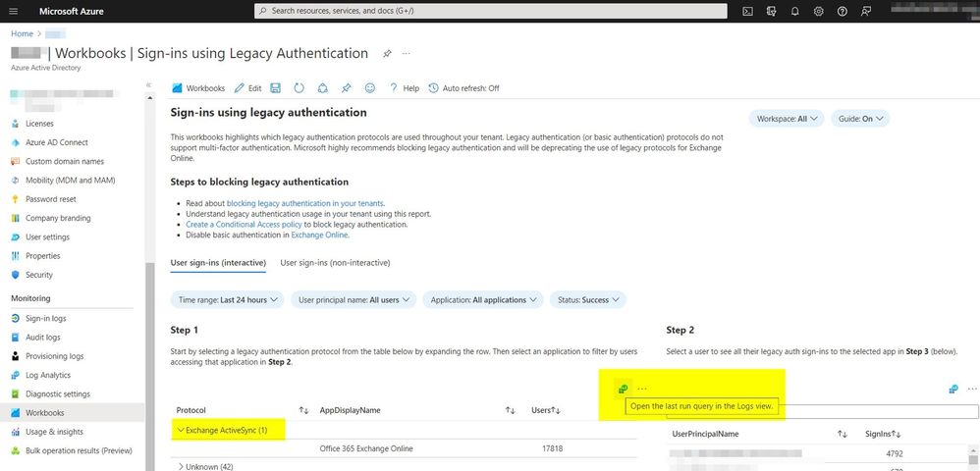Click the pin icon in workbook toolbar

[347, 88]
